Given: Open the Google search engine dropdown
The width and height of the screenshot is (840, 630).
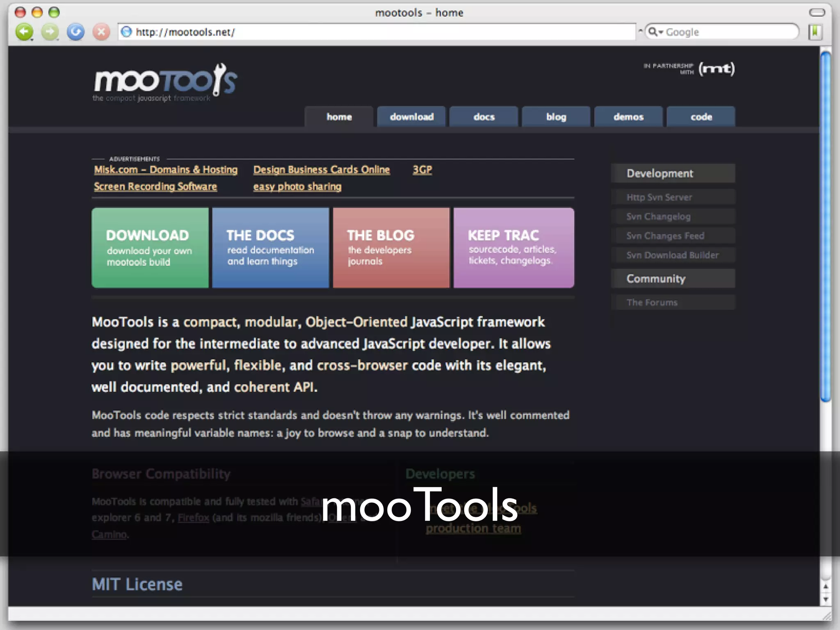Looking at the screenshot, I should tap(655, 32).
